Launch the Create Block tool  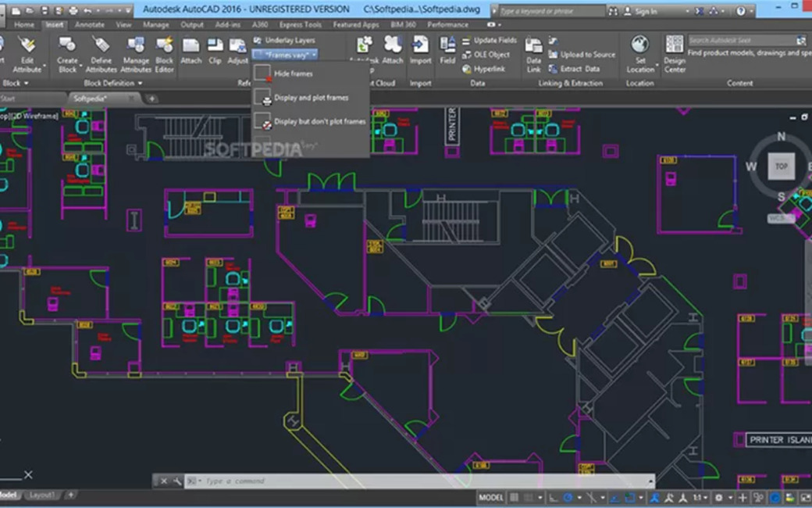point(67,53)
